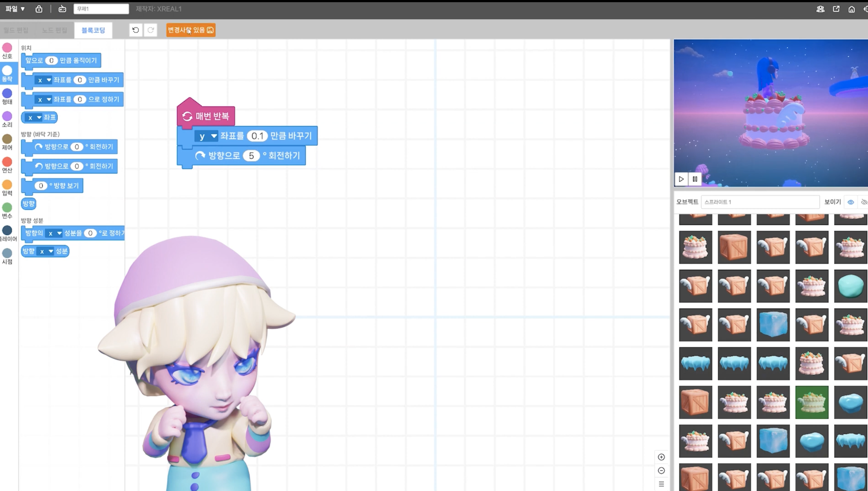The width and height of the screenshot is (868, 491).
Task: Select the teal sphere object thumbnail
Action: [x=851, y=286]
